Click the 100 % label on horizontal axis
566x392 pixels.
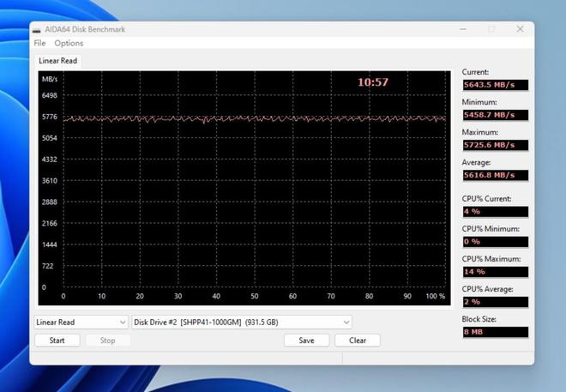pyautogui.click(x=436, y=296)
